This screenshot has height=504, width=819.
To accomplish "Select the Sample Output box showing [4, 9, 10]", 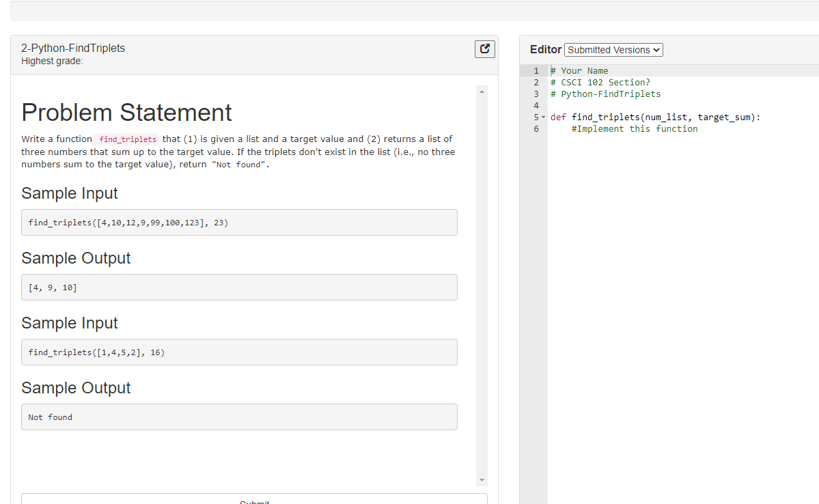I will point(239,287).
